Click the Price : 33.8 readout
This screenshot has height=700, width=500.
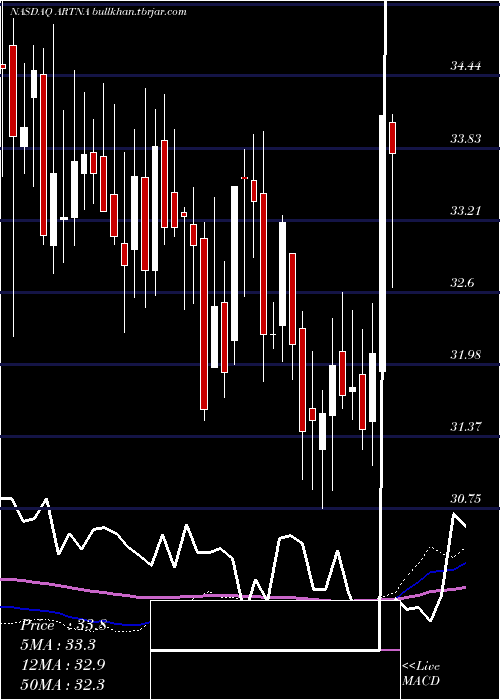(x=63, y=625)
